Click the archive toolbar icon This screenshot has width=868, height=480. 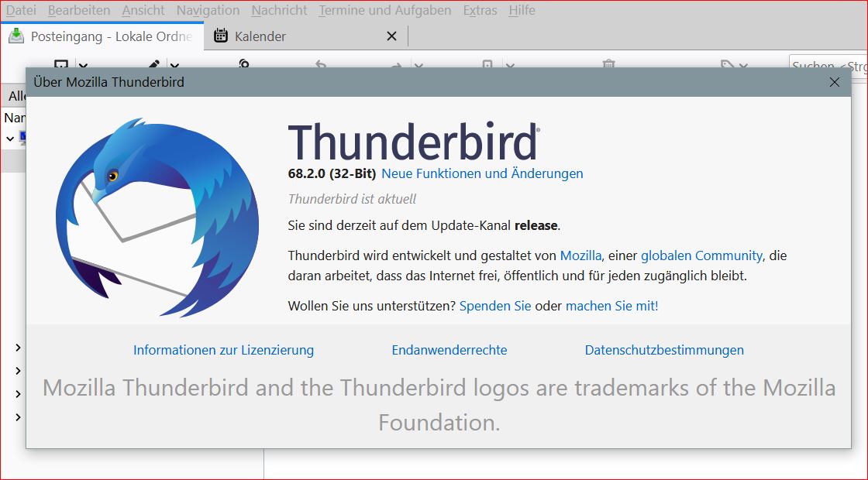[x=487, y=63]
